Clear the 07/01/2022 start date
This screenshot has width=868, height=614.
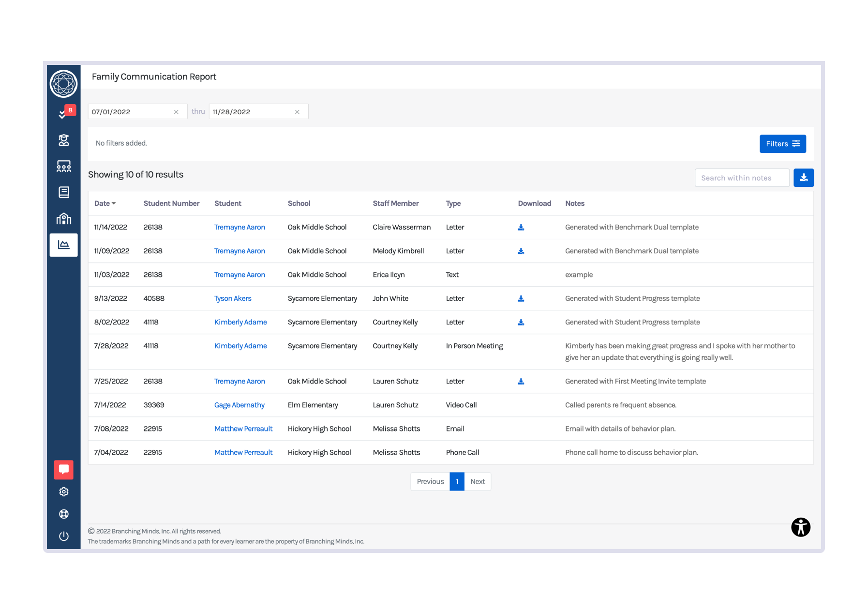coord(176,112)
